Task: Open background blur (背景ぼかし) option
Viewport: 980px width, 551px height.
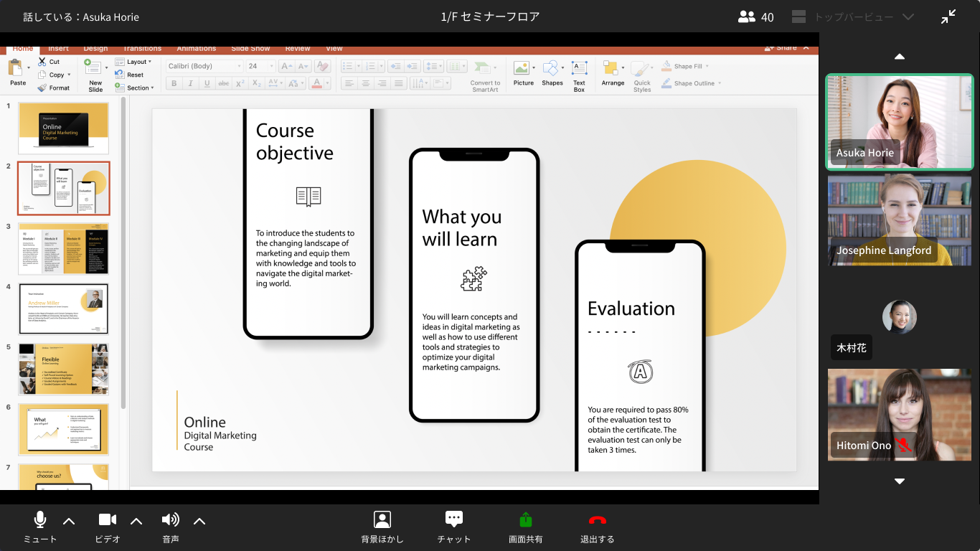Action: click(382, 520)
